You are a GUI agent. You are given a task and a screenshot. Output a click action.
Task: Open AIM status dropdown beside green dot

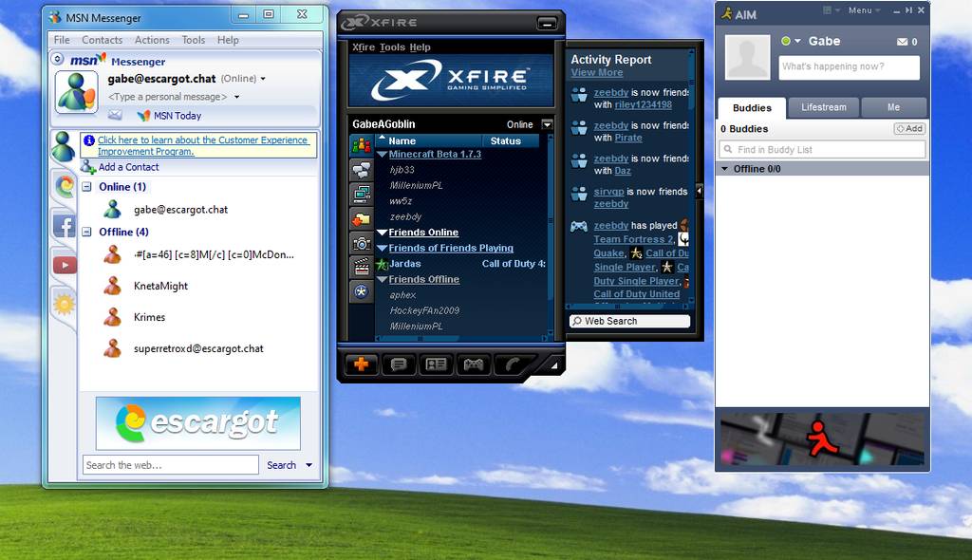[797, 41]
